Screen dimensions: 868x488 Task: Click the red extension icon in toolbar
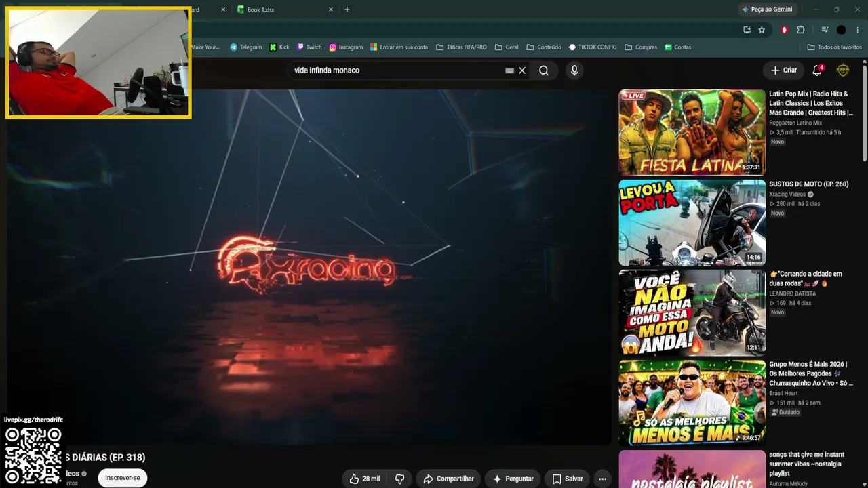click(785, 30)
